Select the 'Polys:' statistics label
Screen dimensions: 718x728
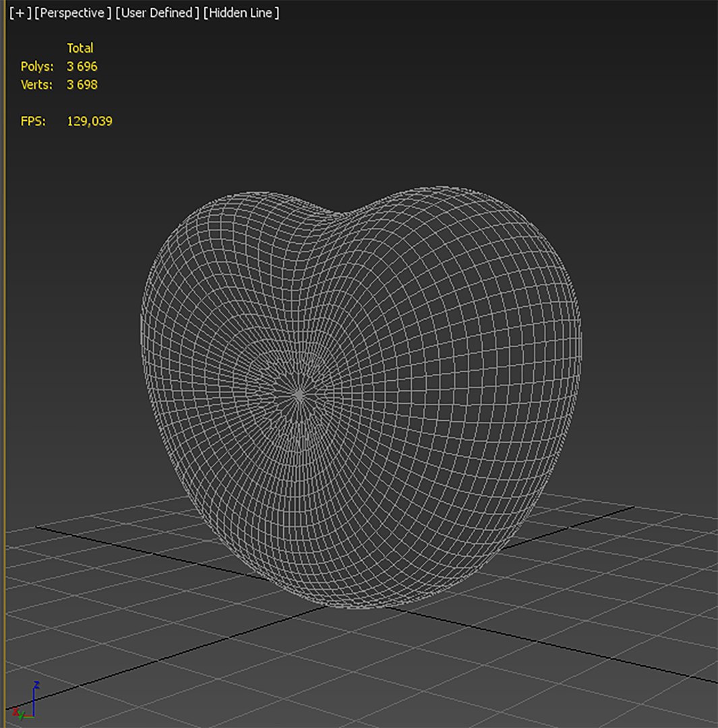pyautogui.click(x=37, y=67)
